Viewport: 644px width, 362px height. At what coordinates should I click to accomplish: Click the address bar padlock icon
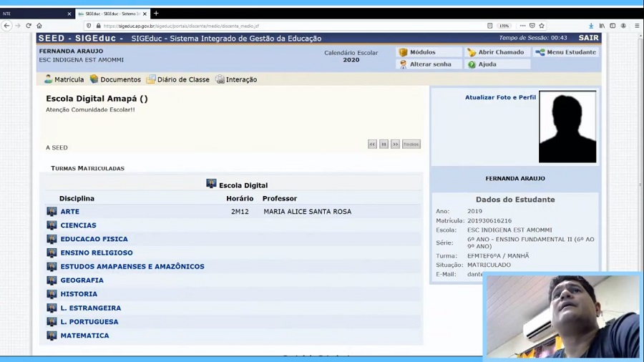(x=98, y=26)
